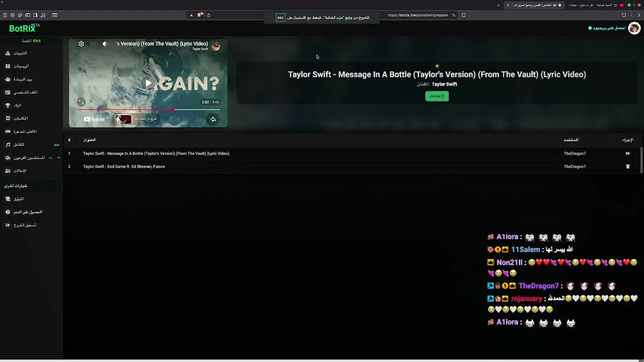Open YouTube player settings gear
The image size is (644, 362).
pyautogui.click(x=81, y=44)
